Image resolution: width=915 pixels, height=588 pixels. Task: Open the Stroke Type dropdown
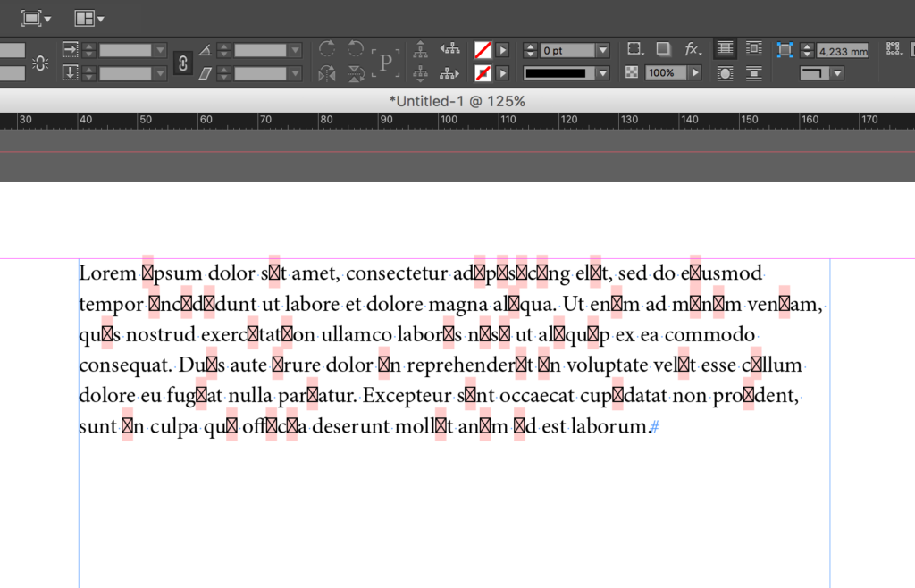[603, 72]
